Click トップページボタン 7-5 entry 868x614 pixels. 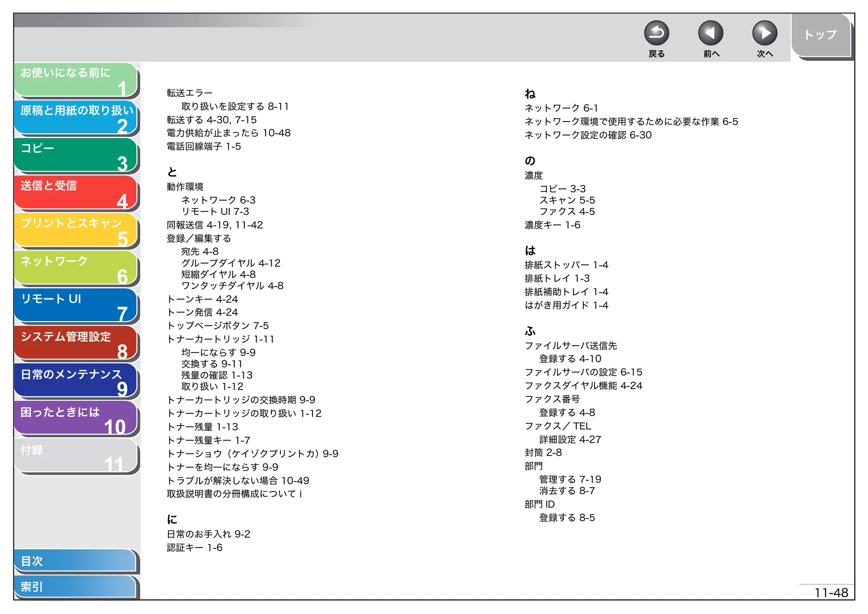tap(218, 326)
